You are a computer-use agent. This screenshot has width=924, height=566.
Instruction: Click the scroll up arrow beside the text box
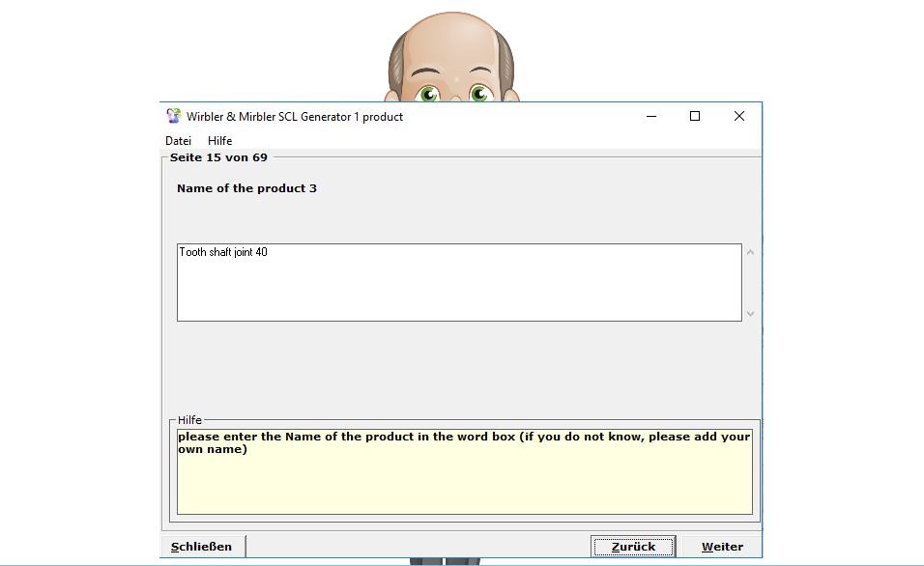point(750,253)
